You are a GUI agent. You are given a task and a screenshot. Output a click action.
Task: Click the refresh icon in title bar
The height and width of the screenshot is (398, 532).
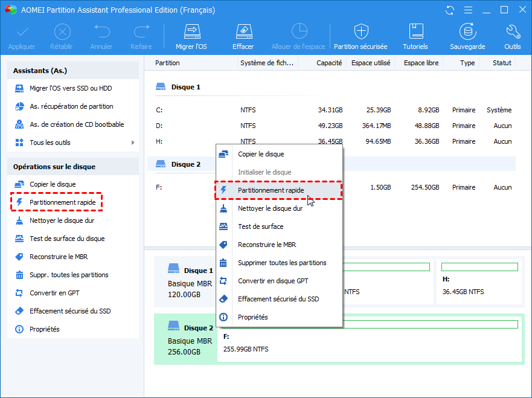pos(449,10)
